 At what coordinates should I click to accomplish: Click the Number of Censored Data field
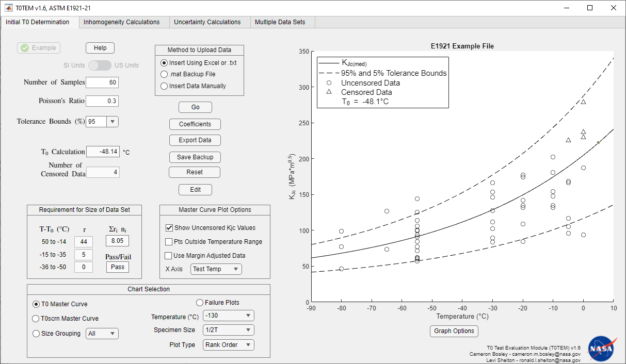(103, 172)
